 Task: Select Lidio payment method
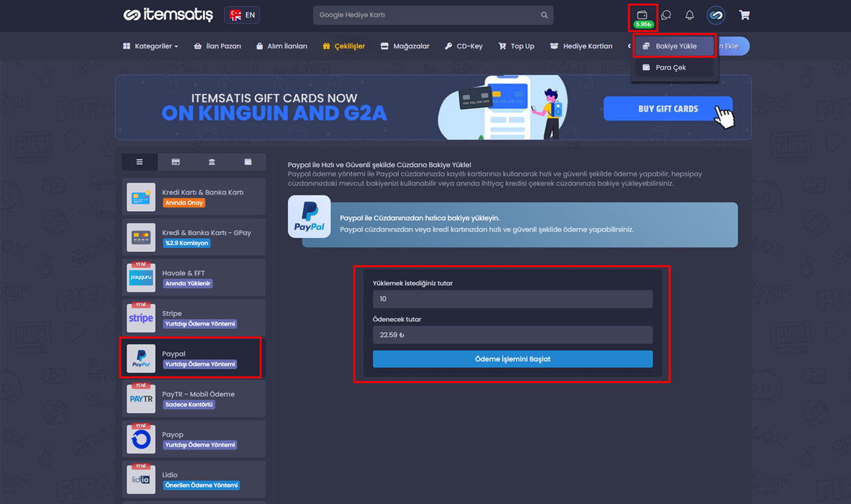pyautogui.click(x=194, y=479)
